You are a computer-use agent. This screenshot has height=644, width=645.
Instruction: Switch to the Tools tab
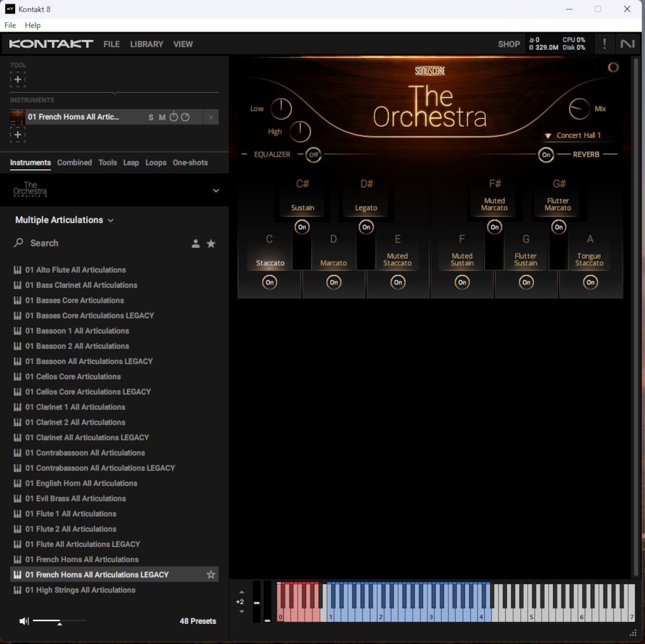click(x=107, y=163)
